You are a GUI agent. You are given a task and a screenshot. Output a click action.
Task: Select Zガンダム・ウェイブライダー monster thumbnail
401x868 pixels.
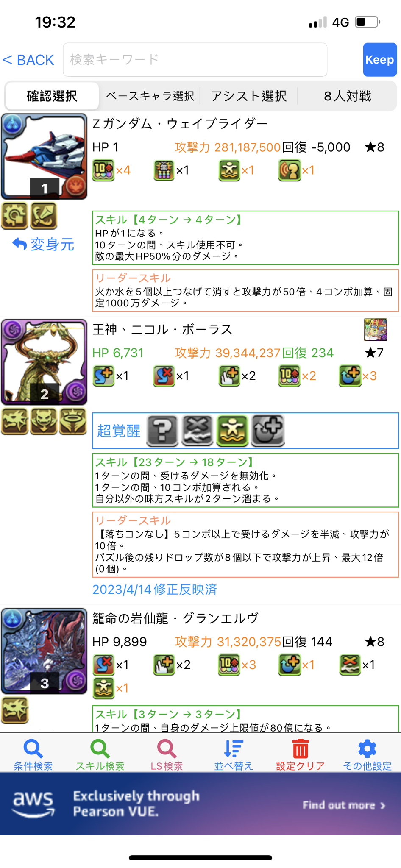coord(44,156)
